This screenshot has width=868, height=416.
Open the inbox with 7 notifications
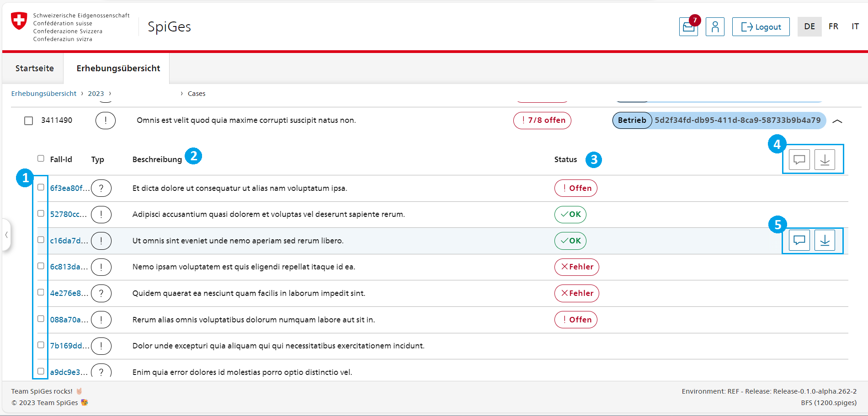pos(688,27)
